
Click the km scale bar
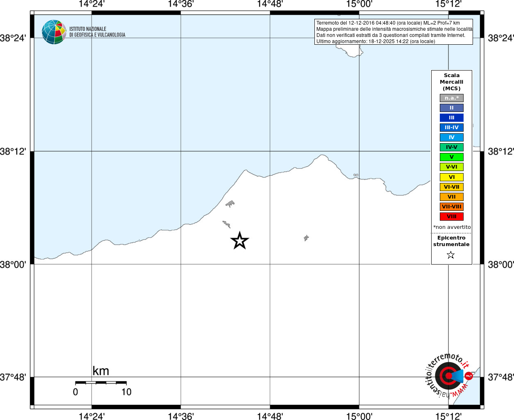point(101,383)
